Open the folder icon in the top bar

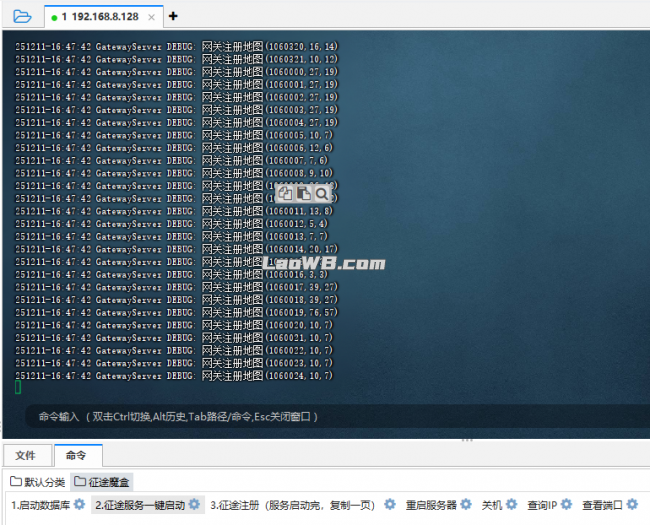pyautogui.click(x=23, y=16)
